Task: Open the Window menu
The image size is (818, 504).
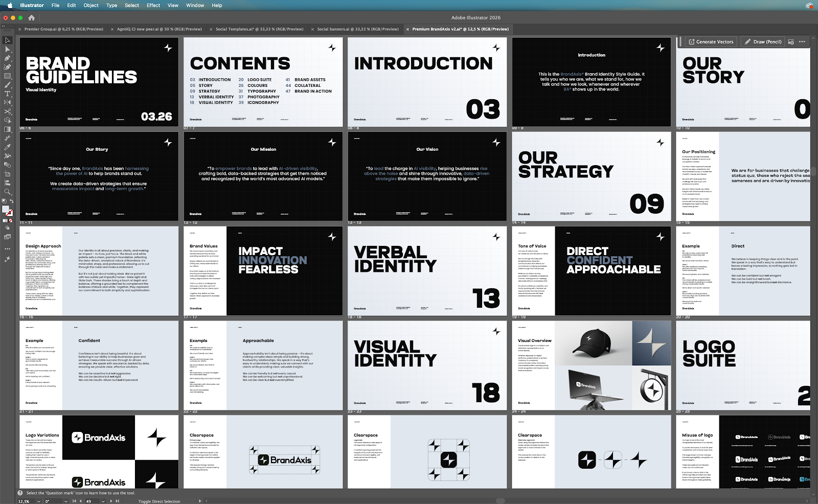Action: (195, 5)
